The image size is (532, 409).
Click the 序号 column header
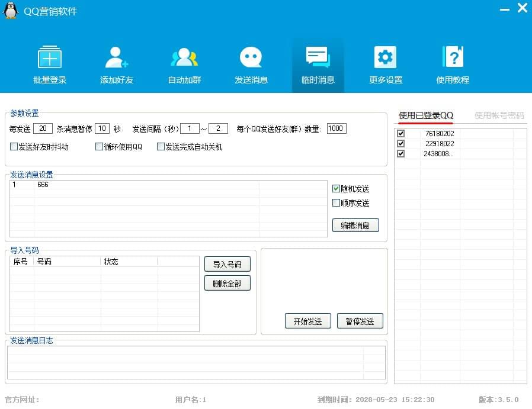[x=22, y=261]
